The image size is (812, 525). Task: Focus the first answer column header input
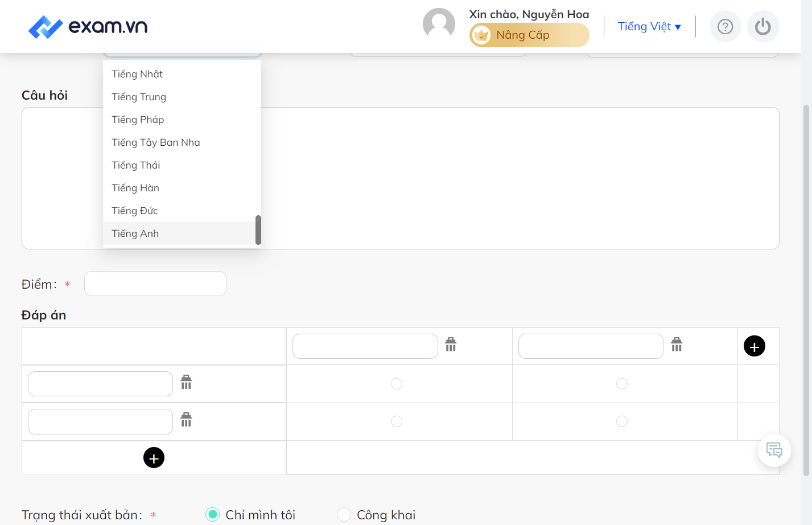[365, 346]
